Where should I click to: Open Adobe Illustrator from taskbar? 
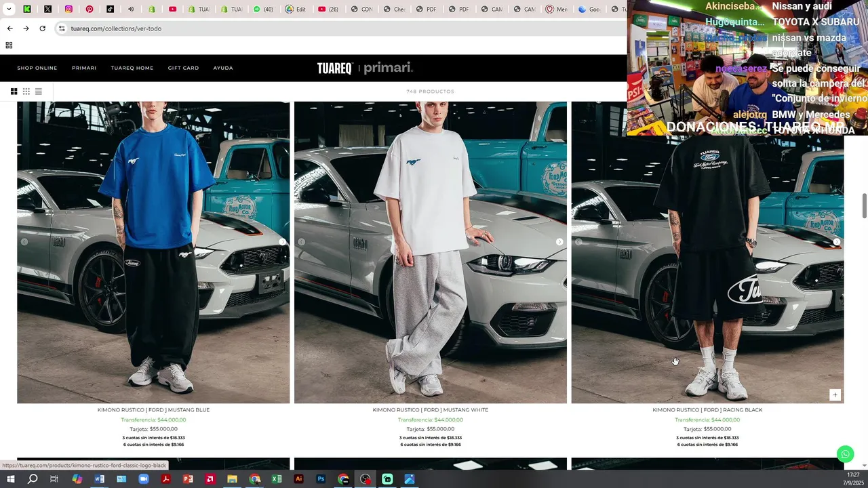point(298,479)
